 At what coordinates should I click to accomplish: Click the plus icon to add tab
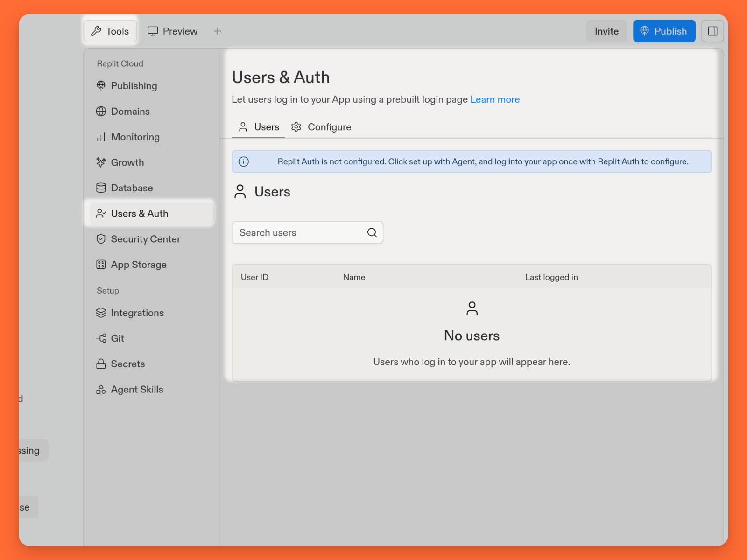[218, 31]
